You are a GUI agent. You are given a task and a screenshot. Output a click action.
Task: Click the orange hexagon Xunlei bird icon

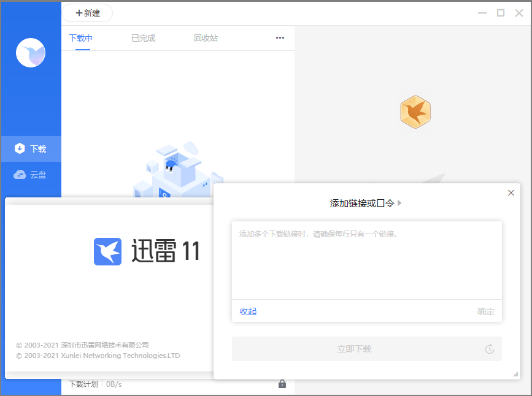tap(415, 112)
